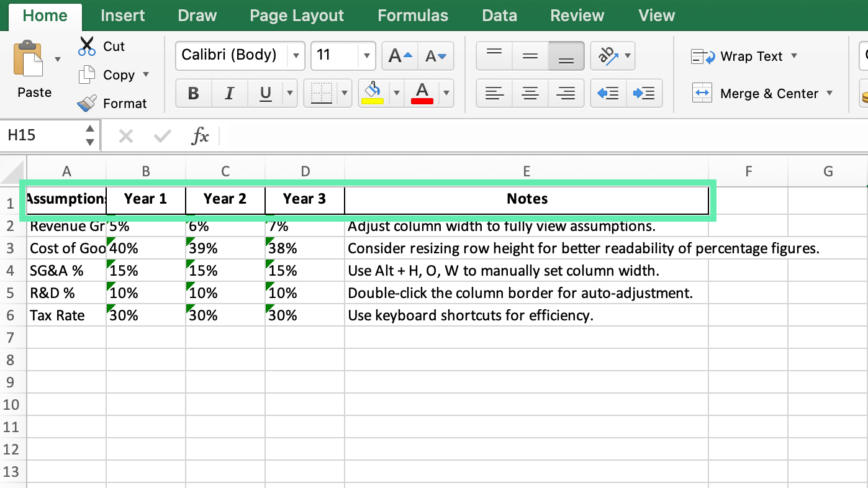The width and height of the screenshot is (868, 488).
Task: Toggle bold formatting
Action: (x=193, y=93)
